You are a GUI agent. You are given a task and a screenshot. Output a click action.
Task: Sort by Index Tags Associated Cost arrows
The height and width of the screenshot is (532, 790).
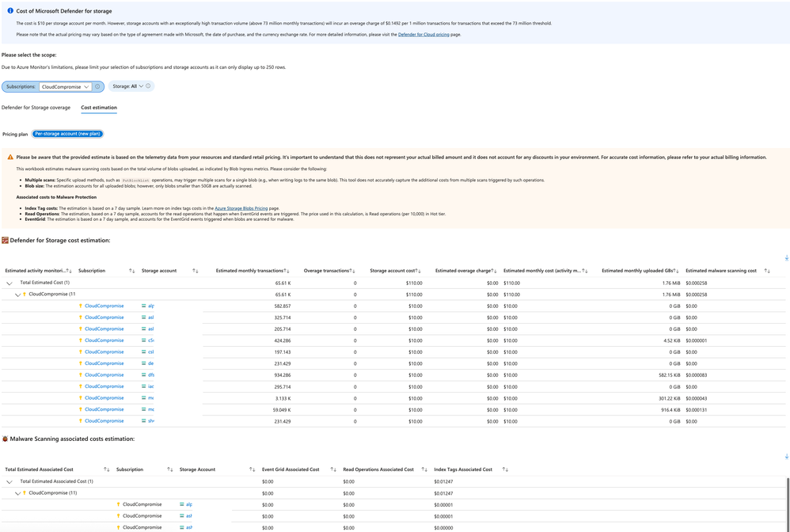point(505,469)
